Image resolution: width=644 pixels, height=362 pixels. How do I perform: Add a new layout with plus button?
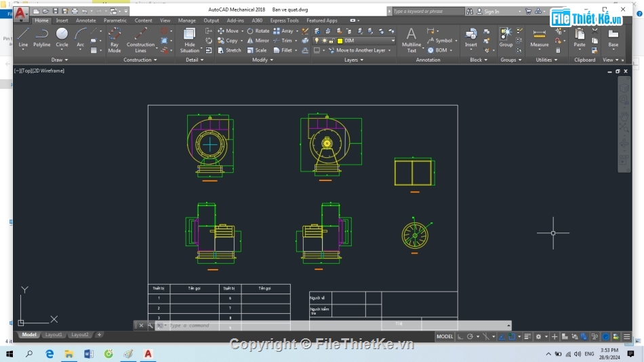(99, 334)
